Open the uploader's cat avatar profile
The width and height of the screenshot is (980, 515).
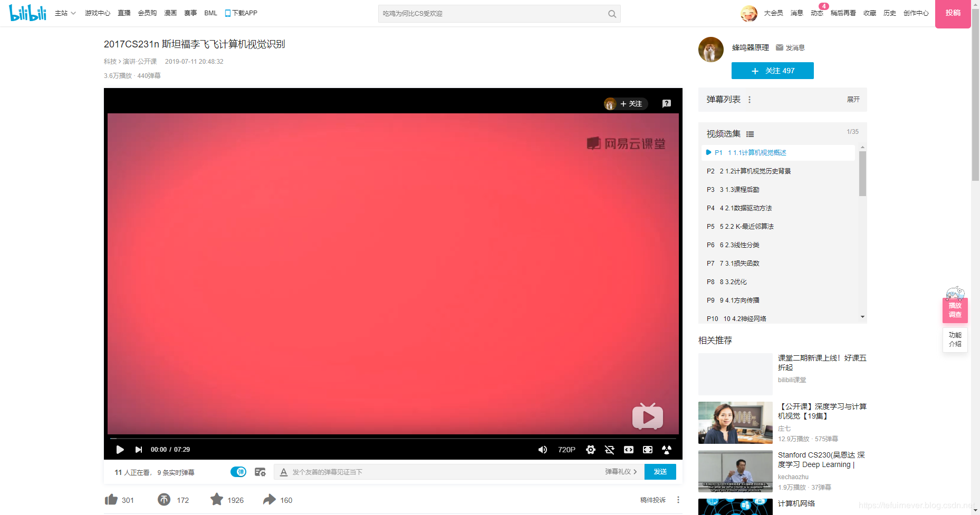click(x=711, y=50)
